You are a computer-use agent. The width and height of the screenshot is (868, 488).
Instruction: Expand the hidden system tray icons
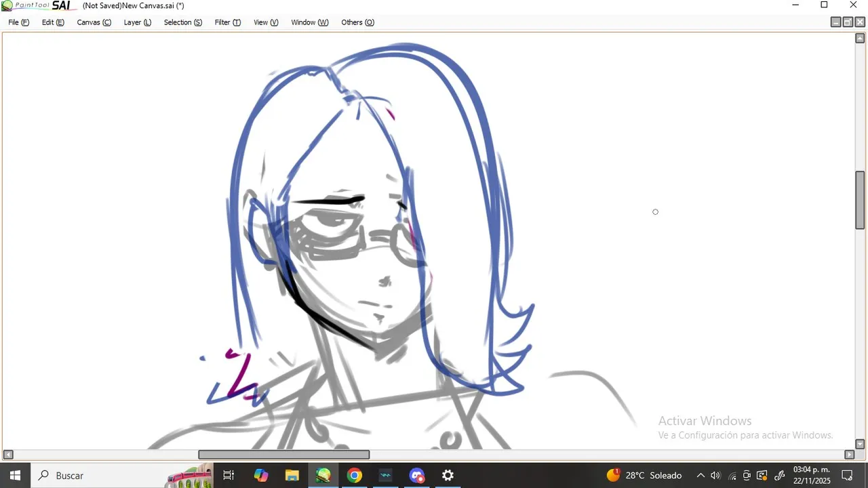point(701,475)
